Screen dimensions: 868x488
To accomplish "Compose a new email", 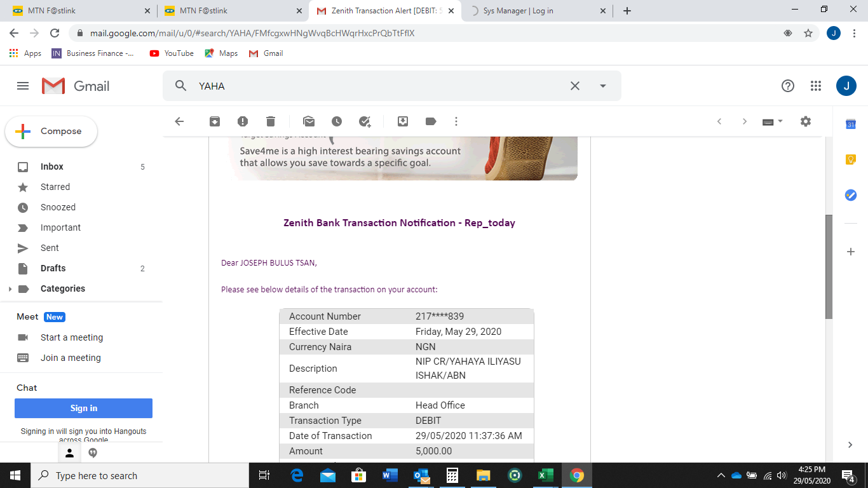I will [x=51, y=132].
